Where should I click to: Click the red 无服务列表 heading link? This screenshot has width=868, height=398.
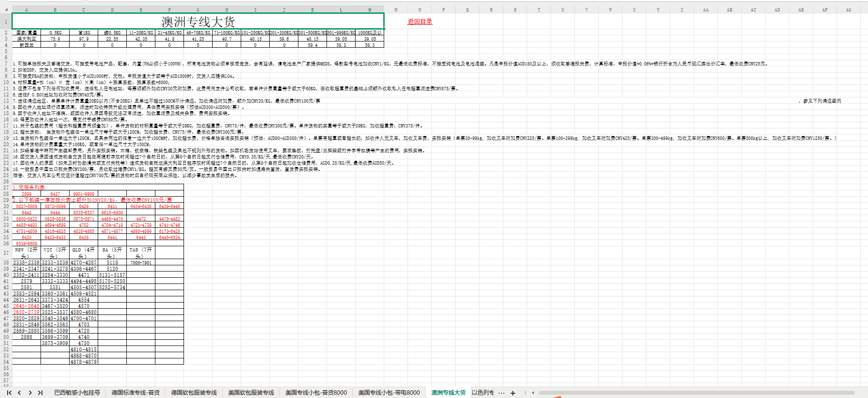[29, 188]
